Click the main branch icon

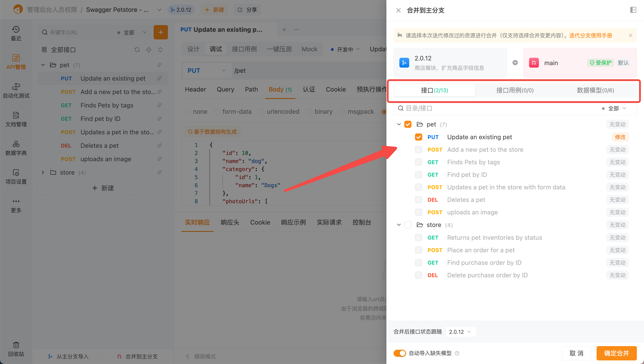pos(534,63)
